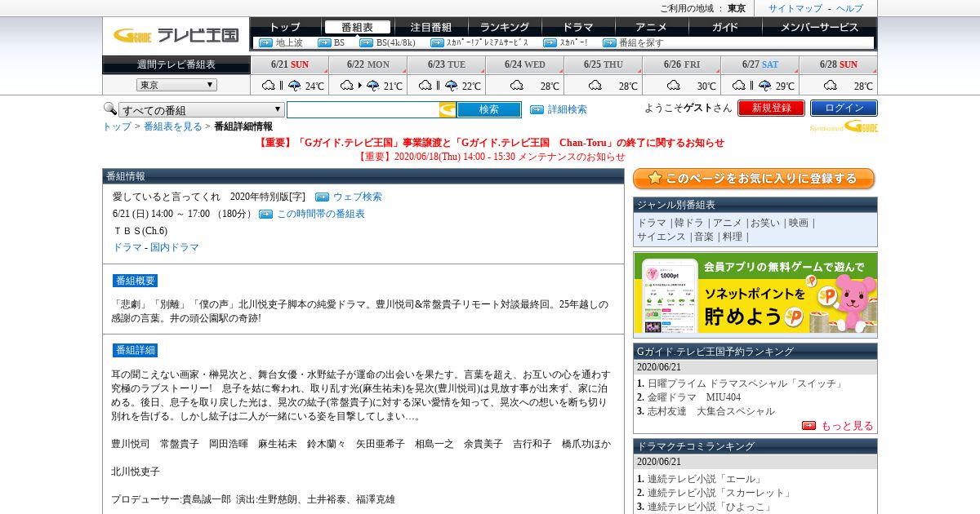Click the weather icon for 6/27 SAT
Image resolution: width=980 pixels, height=514 pixels.
[x=751, y=85]
